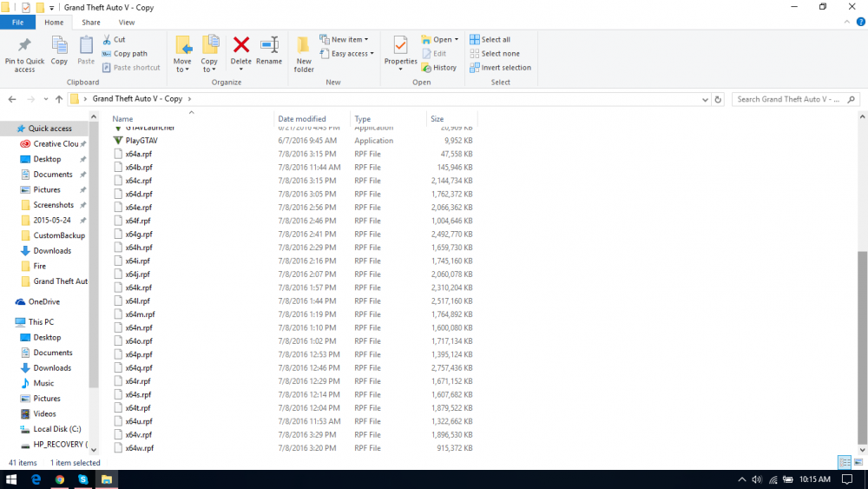Click the Paste ribbon icon

click(x=86, y=51)
